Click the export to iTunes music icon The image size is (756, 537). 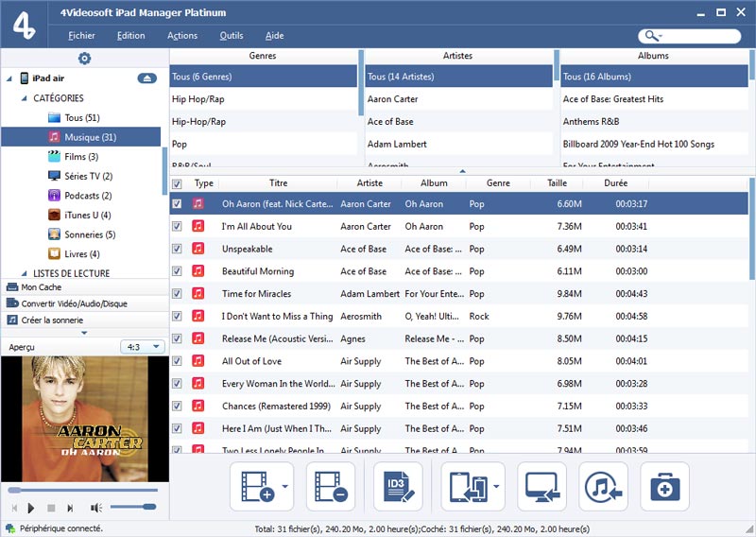click(604, 487)
